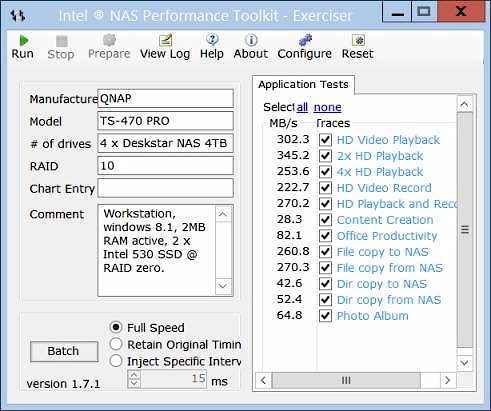Toggle 4x HD Playback checkbox
491x411 pixels.
point(325,172)
